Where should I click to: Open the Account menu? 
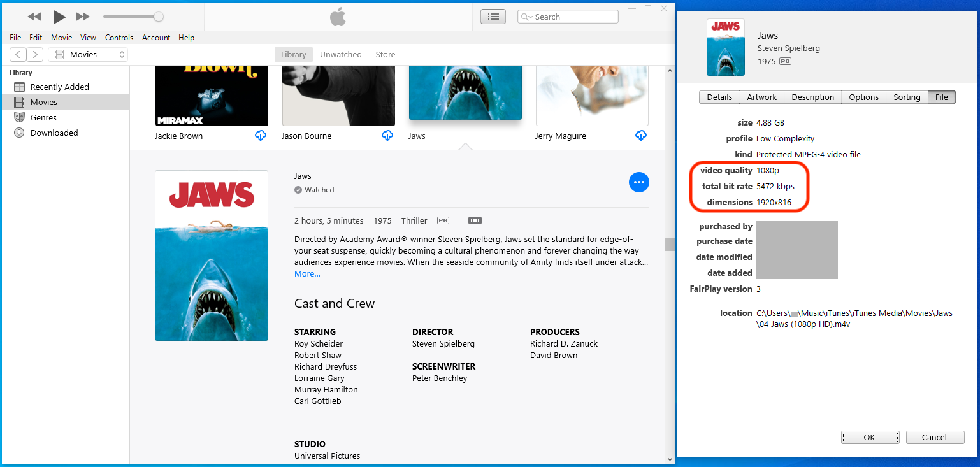(156, 38)
